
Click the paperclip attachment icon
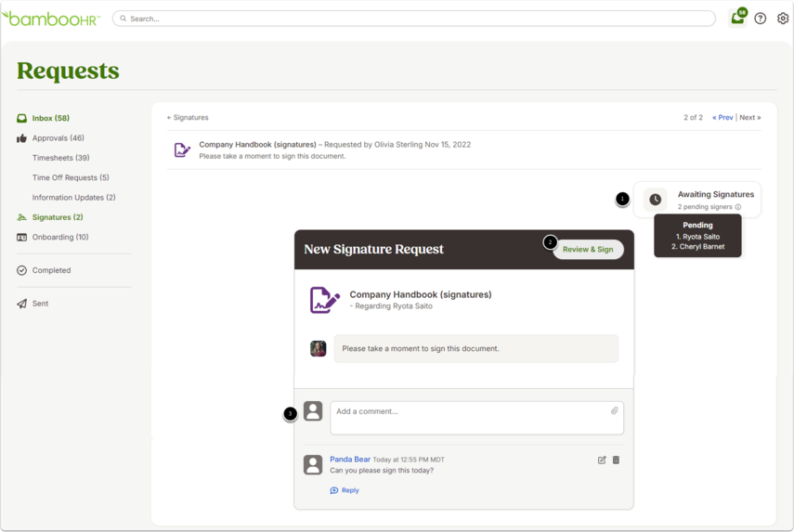[x=614, y=410]
